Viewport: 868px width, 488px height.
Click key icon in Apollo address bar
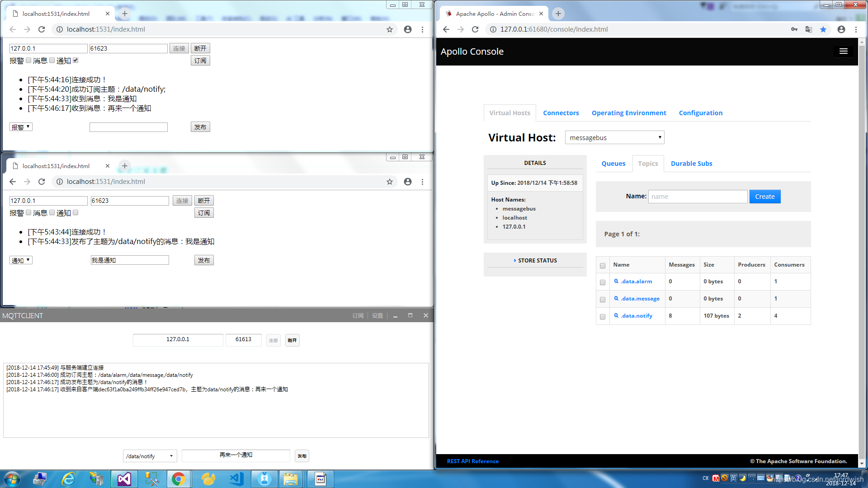(794, 29)
